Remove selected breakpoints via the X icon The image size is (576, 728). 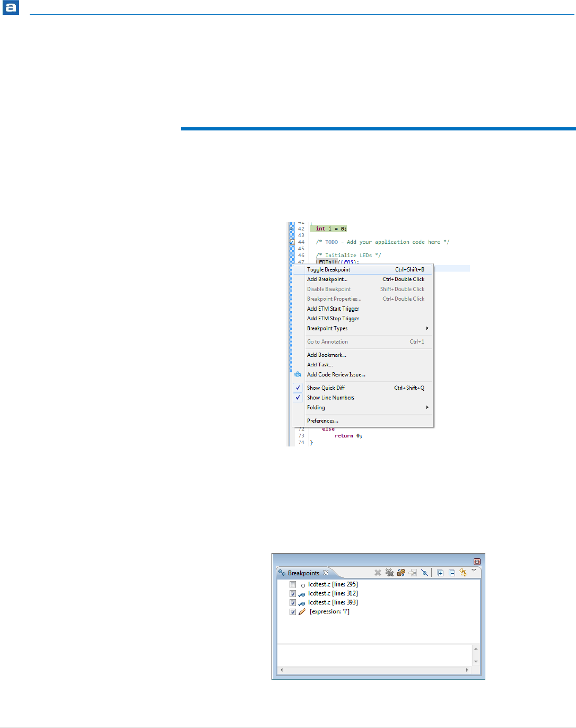[x=378, y=573]
